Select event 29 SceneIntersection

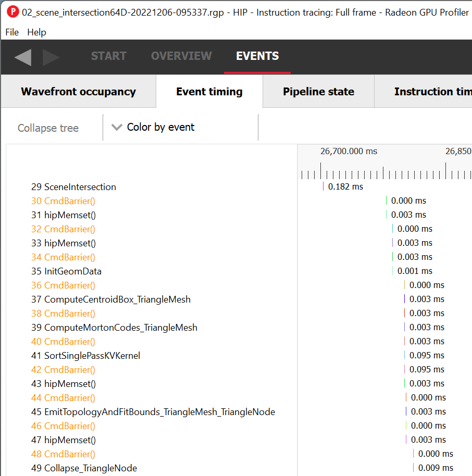[80, 187]
